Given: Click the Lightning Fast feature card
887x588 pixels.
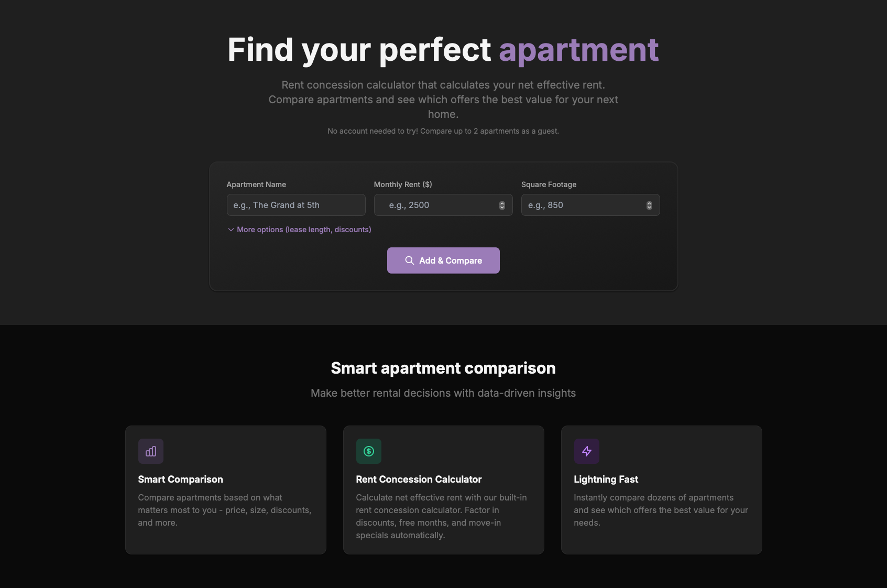Looking at the screenshot, I should [x=661, y=490].
